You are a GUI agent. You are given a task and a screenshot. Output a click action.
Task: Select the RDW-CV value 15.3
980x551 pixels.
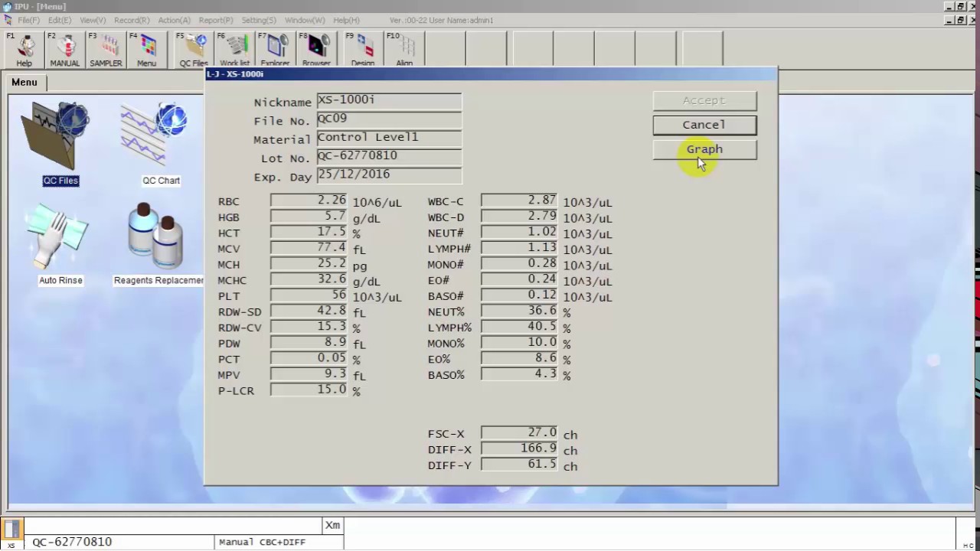[309, 327]
